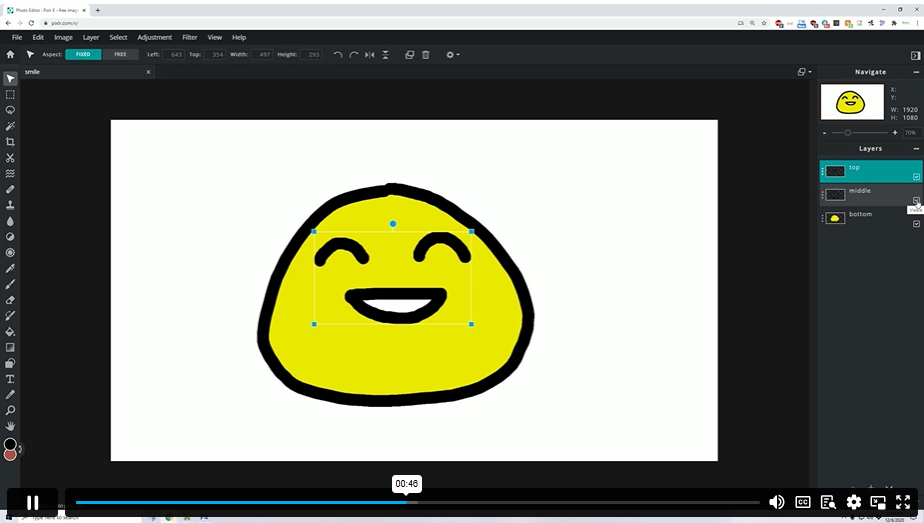
Task: Pause the video playback
Action: (32, 502)
